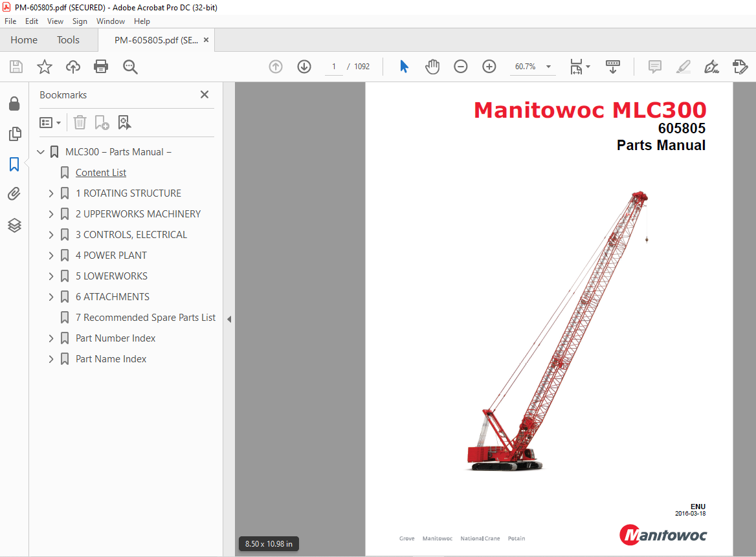The image size is (756, 557).
Task: Click the crane image on the page
Action: [x=557, y=331]
